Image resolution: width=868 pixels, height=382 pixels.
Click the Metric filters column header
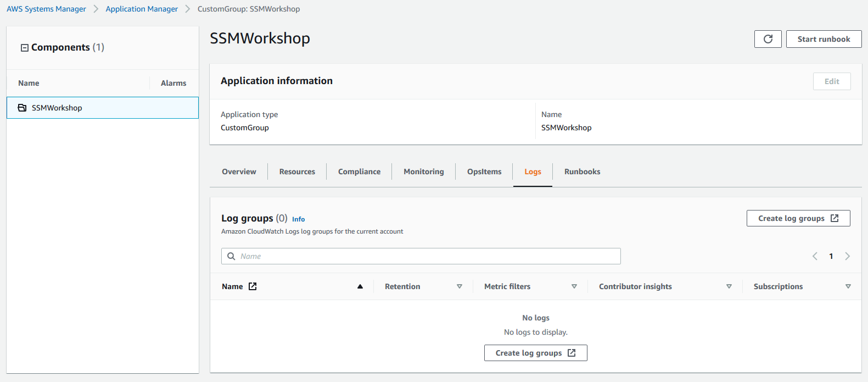(x=507, y=286)
